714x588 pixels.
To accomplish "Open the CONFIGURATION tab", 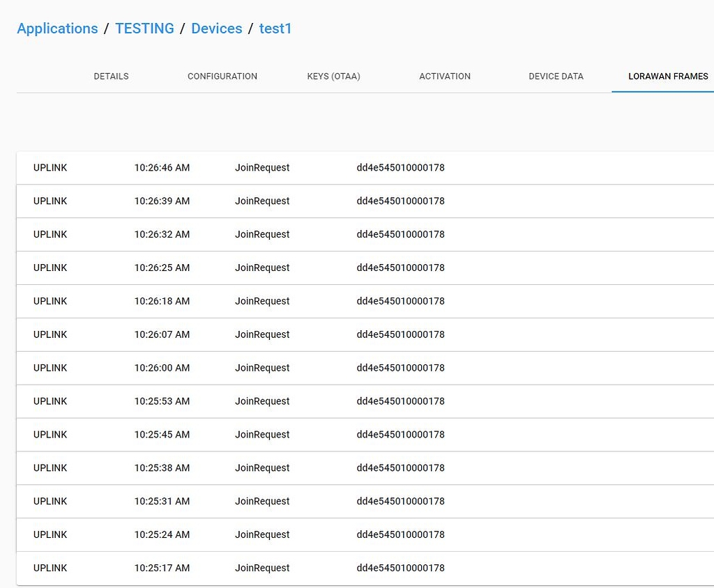I will click(x=222, y=77).
